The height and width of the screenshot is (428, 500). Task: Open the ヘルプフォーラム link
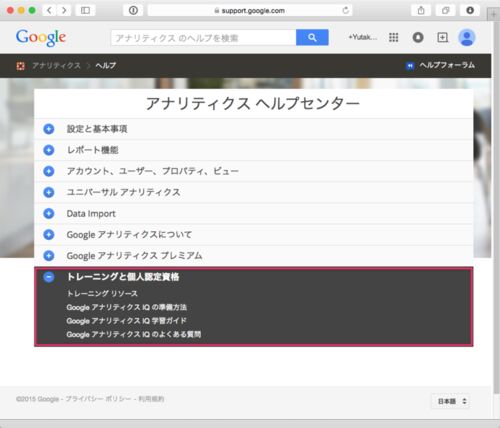click(447, 65)
